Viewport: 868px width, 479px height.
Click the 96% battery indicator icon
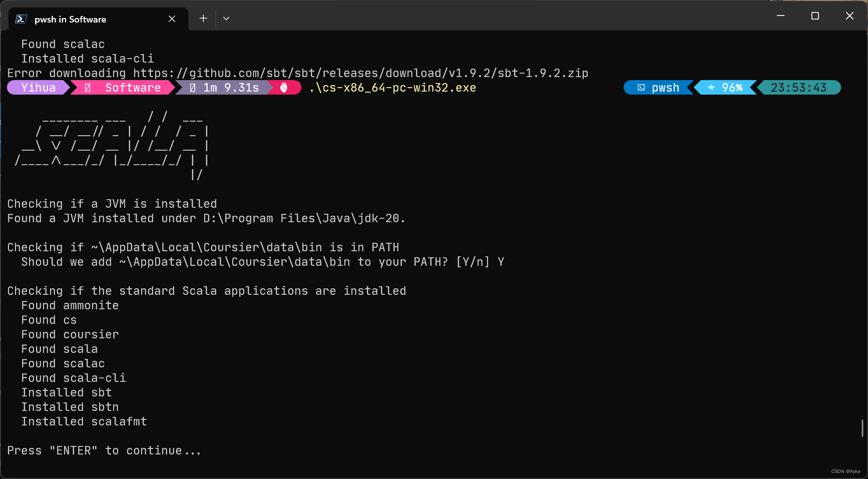(x=711, y=88)
